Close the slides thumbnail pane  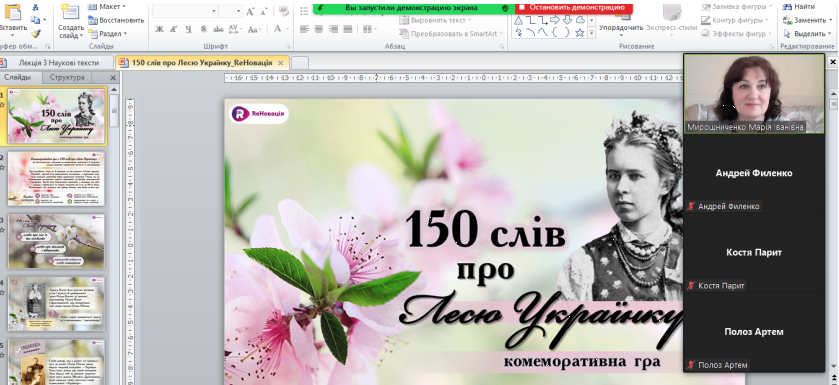click(x=113, y=78)
